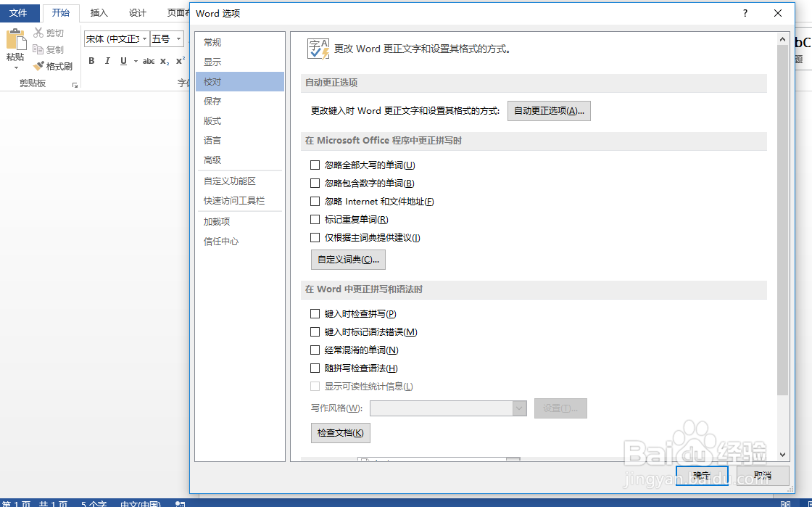The width and height of the screenshot is (812, 507).
Task: Open paste options dropdown arrow
Action: click(x=15, y=68)
